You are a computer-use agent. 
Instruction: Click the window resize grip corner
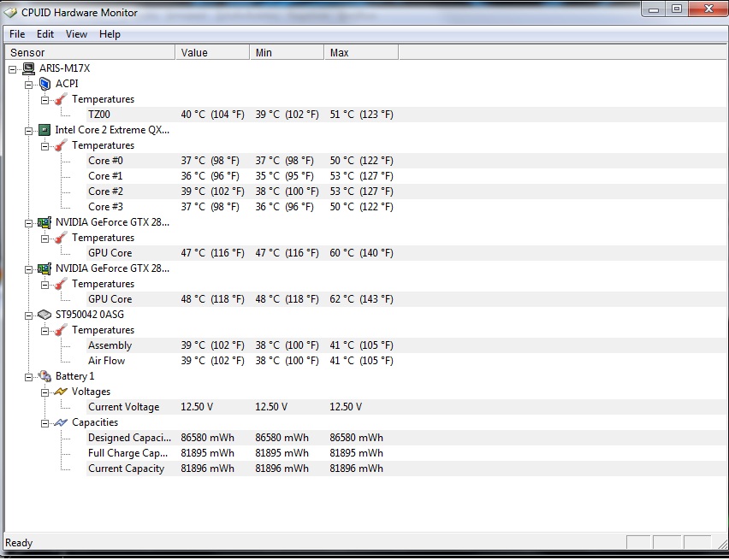pos(722,543)
